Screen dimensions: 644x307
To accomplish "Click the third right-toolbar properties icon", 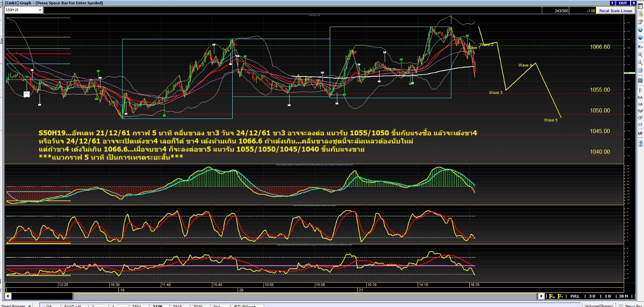I will [x=640, y=21].
